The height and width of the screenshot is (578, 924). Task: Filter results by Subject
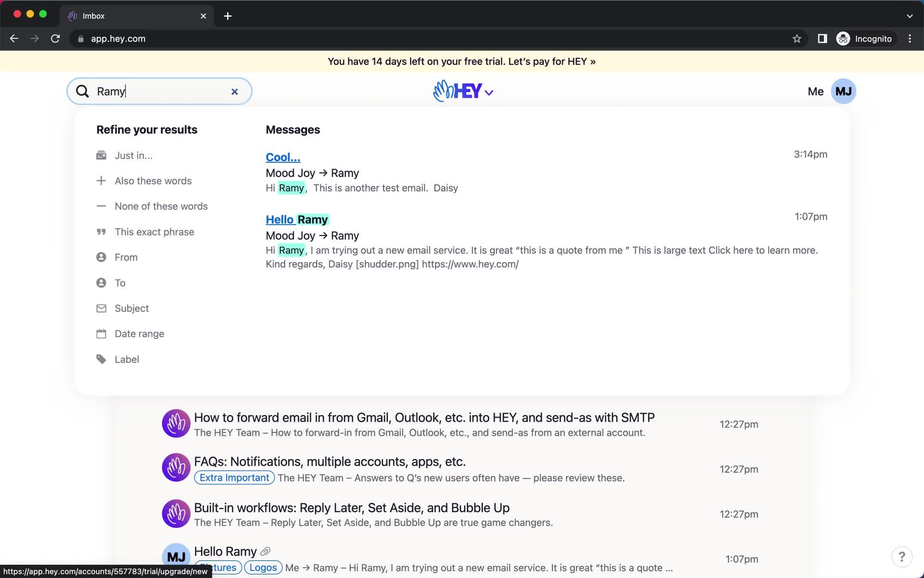coord(131,308)
